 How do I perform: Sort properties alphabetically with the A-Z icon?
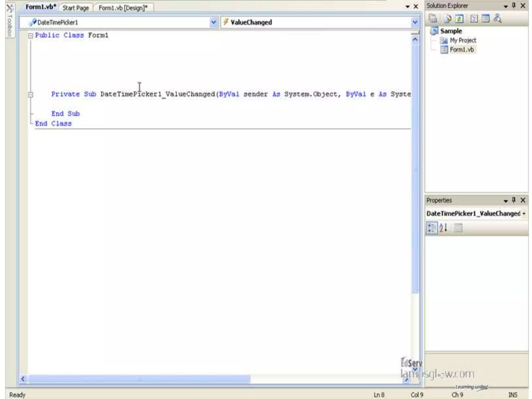(x=443, y=228)
